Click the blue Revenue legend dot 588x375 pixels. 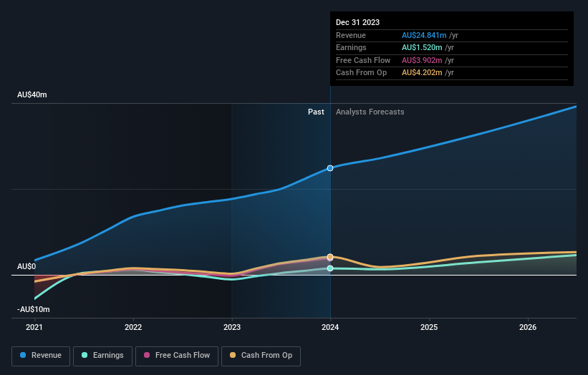pyautogui.click(x=23, y=355)
